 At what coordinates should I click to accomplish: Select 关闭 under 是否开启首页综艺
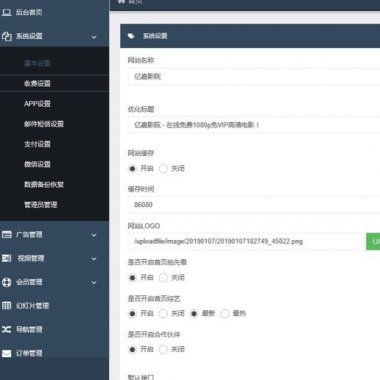coord(163,313)
